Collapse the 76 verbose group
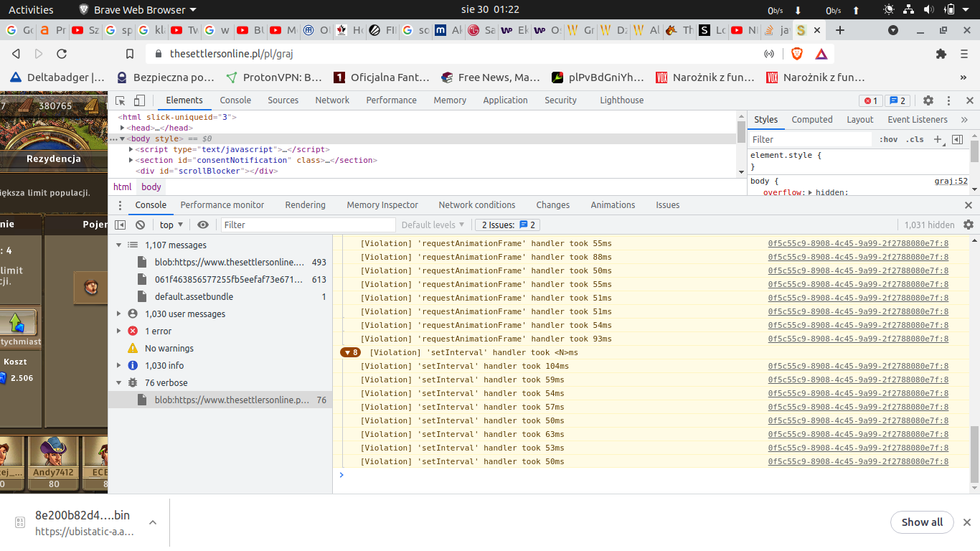 tap(119, 382)
